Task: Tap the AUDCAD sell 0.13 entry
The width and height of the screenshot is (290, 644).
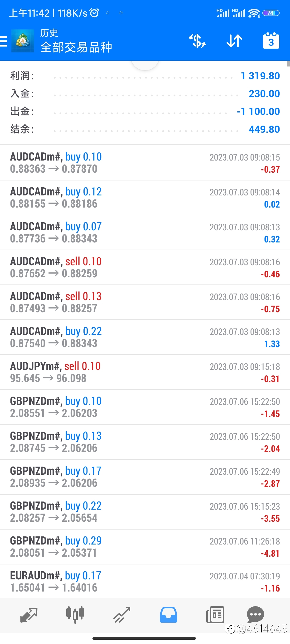Action: point(145,303)
